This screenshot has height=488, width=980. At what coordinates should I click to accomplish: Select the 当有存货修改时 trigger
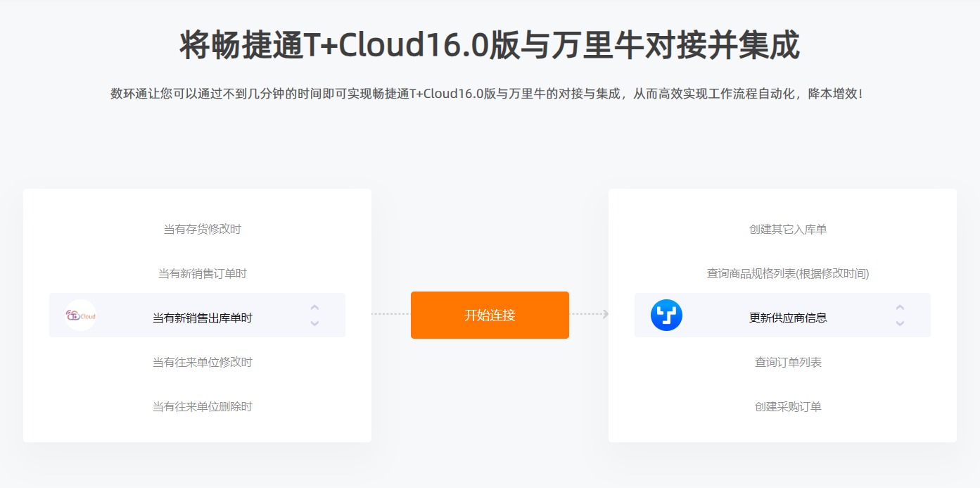click(203, 229)
